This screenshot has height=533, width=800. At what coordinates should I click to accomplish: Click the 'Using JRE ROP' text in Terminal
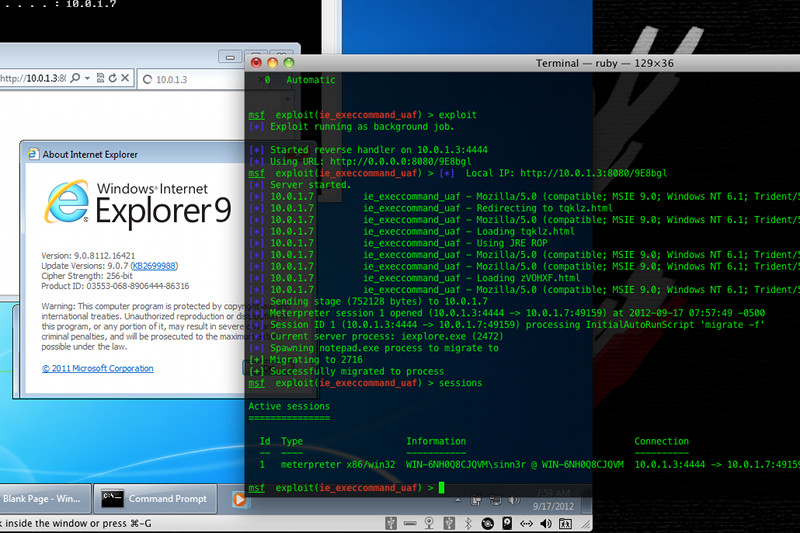tap(512, 243)
